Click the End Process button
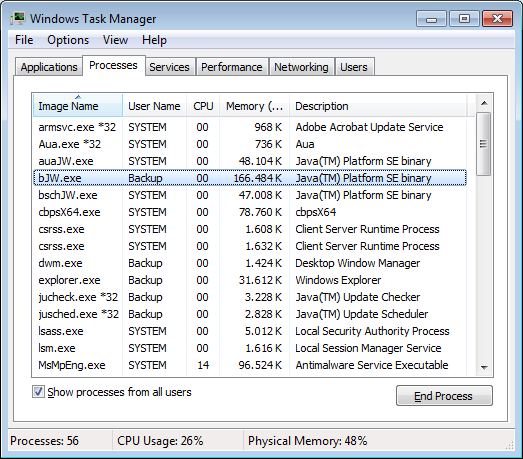 444,396
